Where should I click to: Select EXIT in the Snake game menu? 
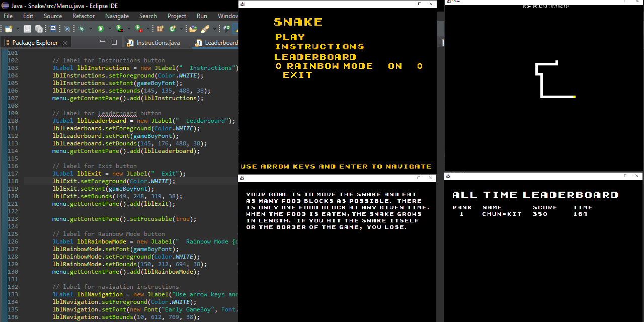pyautogui.click(x=297, y=74)
